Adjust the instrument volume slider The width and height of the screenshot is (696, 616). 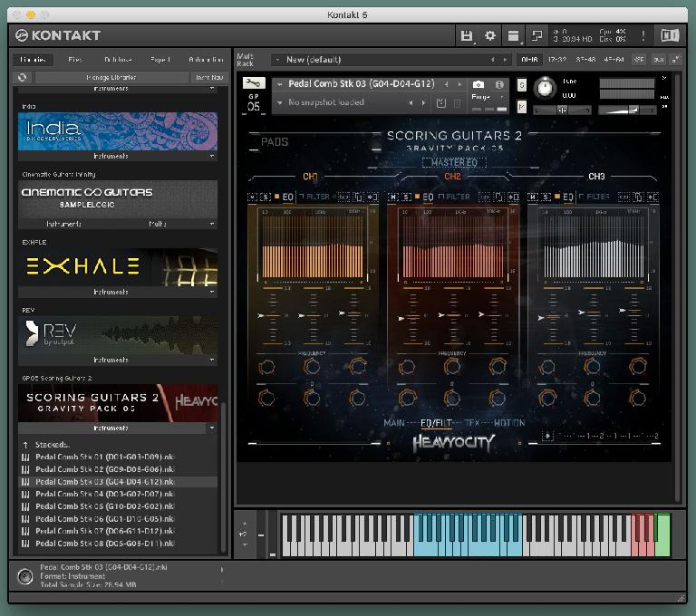[626, 110]
